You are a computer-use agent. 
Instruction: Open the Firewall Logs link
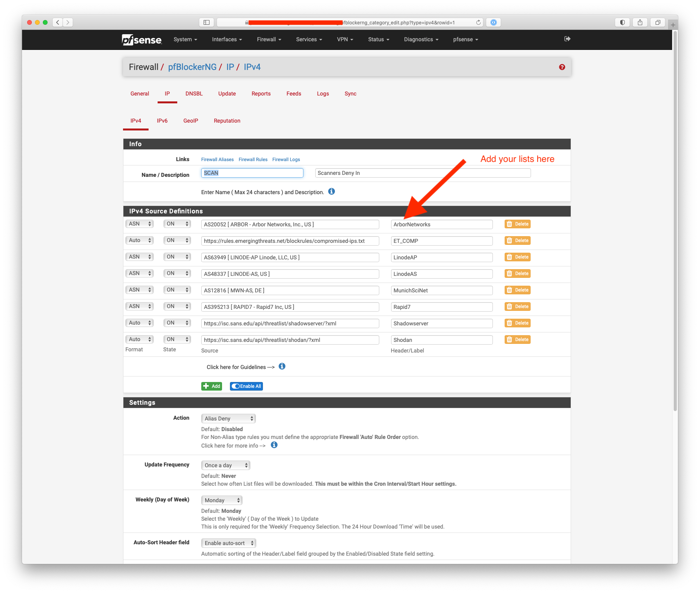coord(286,160)
